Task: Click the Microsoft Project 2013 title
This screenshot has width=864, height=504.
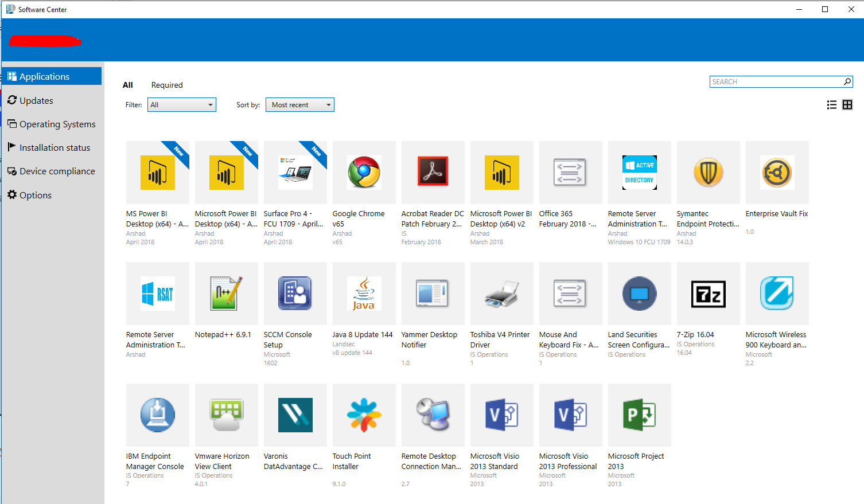Action: click(x=636, y=461)
